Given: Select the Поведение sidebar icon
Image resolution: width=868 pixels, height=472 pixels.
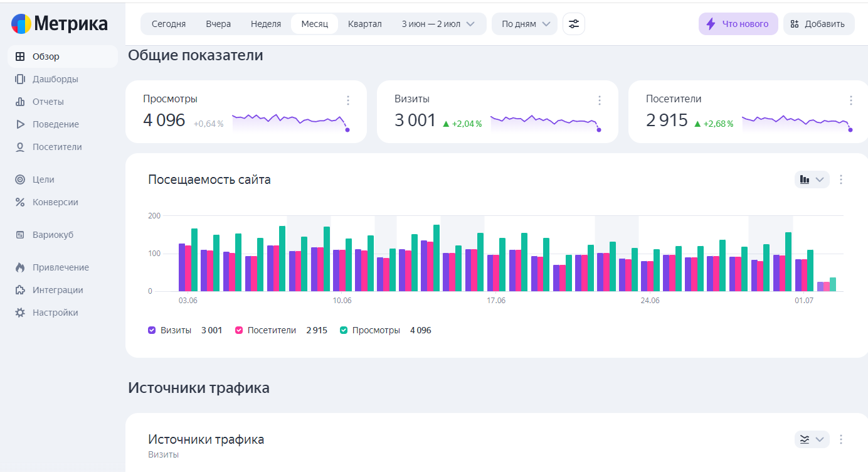Looking at the screenshot, I should 19,124.
